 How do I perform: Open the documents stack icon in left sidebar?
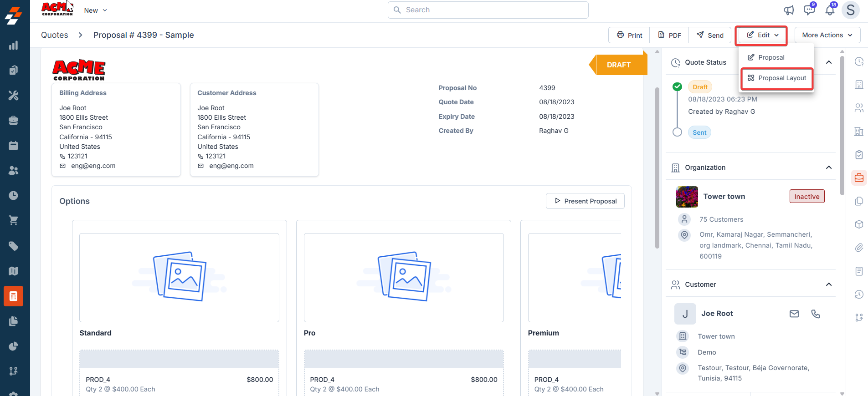pyautogui.click(x=14, y=321)
